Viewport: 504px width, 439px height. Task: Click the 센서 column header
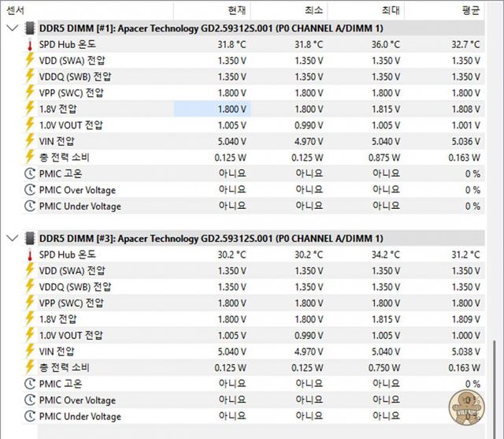coord(15,9)
